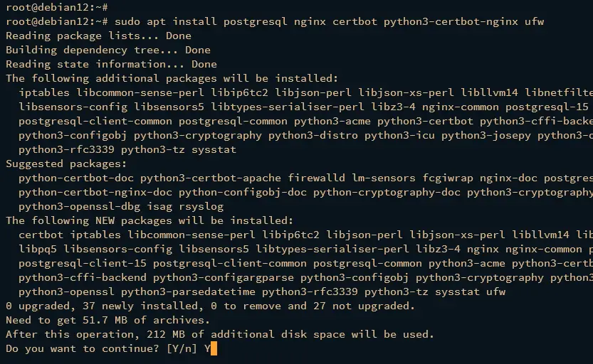Image resolution: width=593 pixels, height=364 pixels.
Task: Click the sudo apt install command text
Action: (x=329, y=21)
